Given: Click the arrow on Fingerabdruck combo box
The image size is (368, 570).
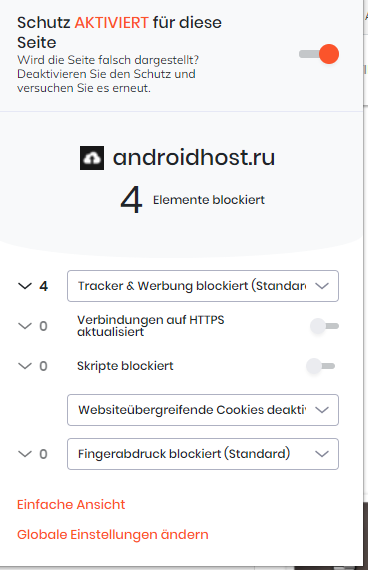Looking at the screenshot, I should point(322,454).
